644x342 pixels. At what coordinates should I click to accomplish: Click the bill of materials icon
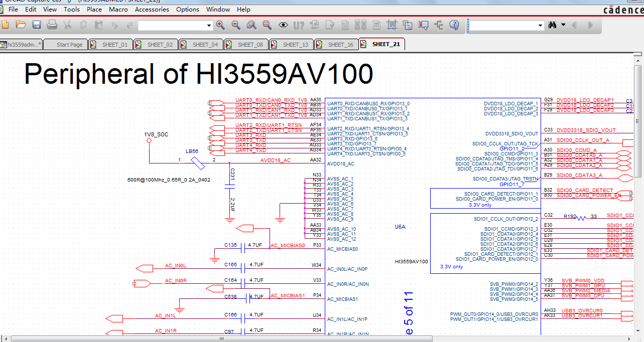(376, 25)
